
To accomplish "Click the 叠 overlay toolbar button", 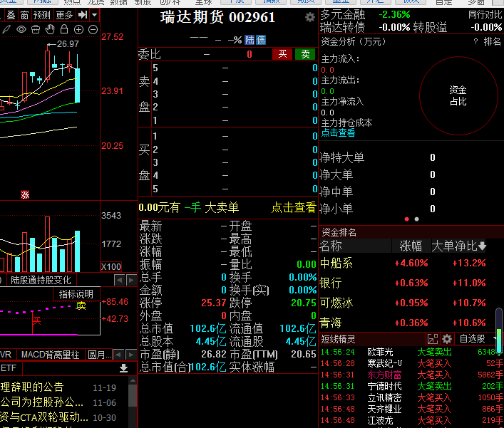I will tap(11, 15).
